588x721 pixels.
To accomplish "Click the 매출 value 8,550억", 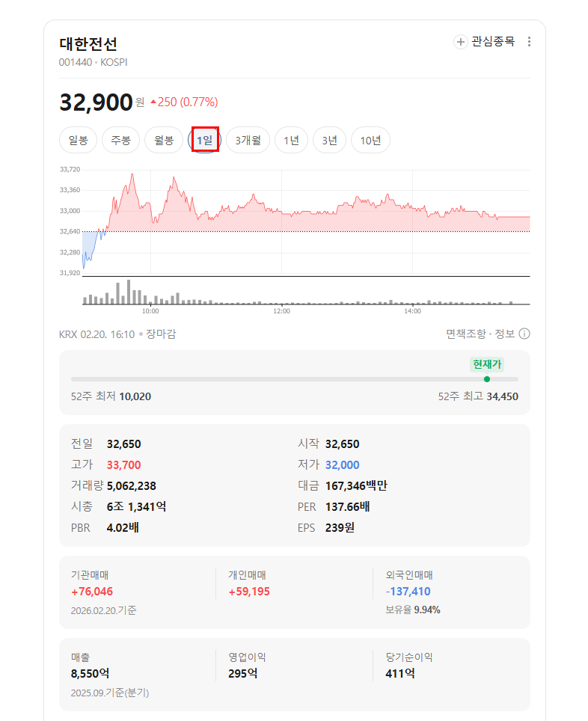I will [91, 674].
